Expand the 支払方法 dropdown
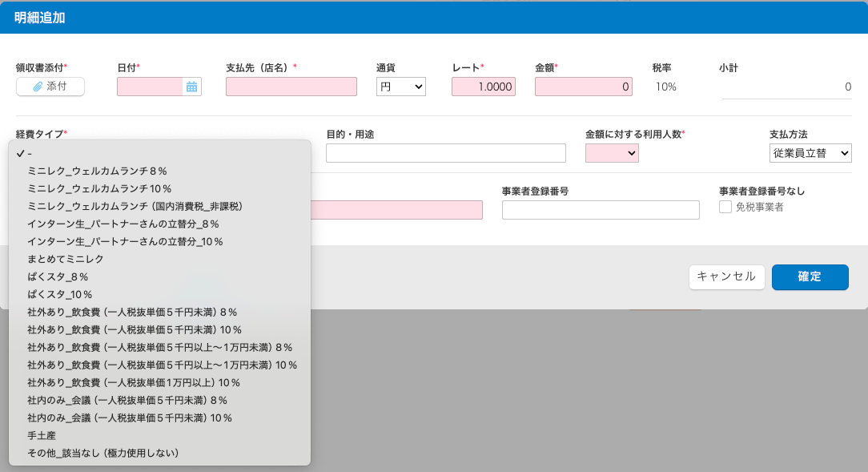The image size is (868, 472). point(810,153)
